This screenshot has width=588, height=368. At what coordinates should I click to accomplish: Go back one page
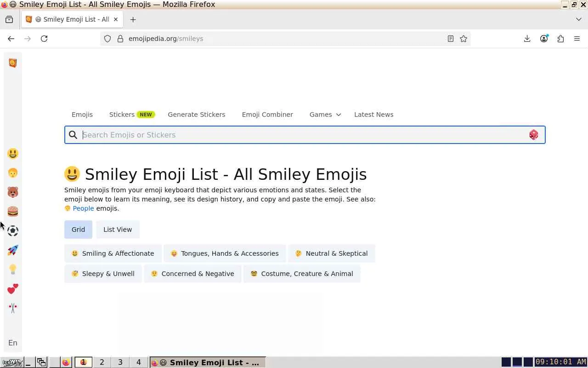pos(11,39)
